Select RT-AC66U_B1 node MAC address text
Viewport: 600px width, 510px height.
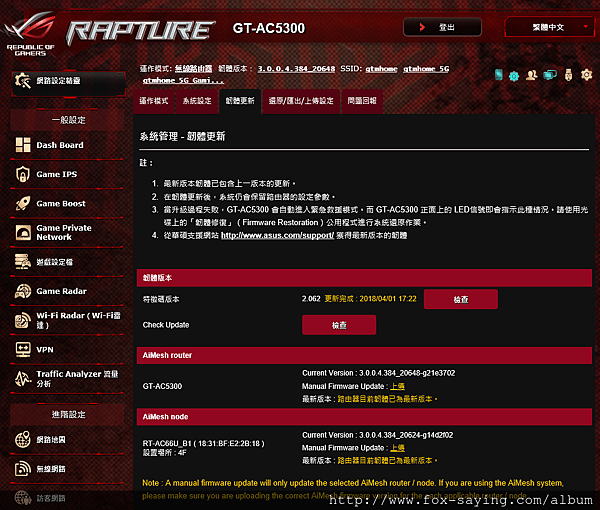(x=229, y=443)
